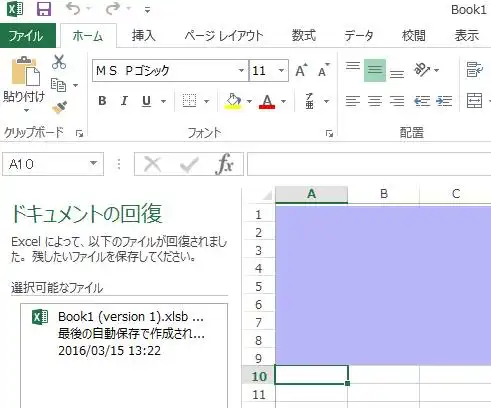Switch to the ホーム tab

click(88, 36)
